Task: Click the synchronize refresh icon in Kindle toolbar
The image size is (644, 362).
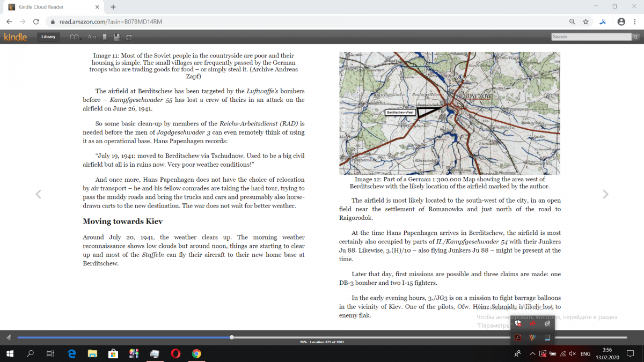Action: pos(129,37)
